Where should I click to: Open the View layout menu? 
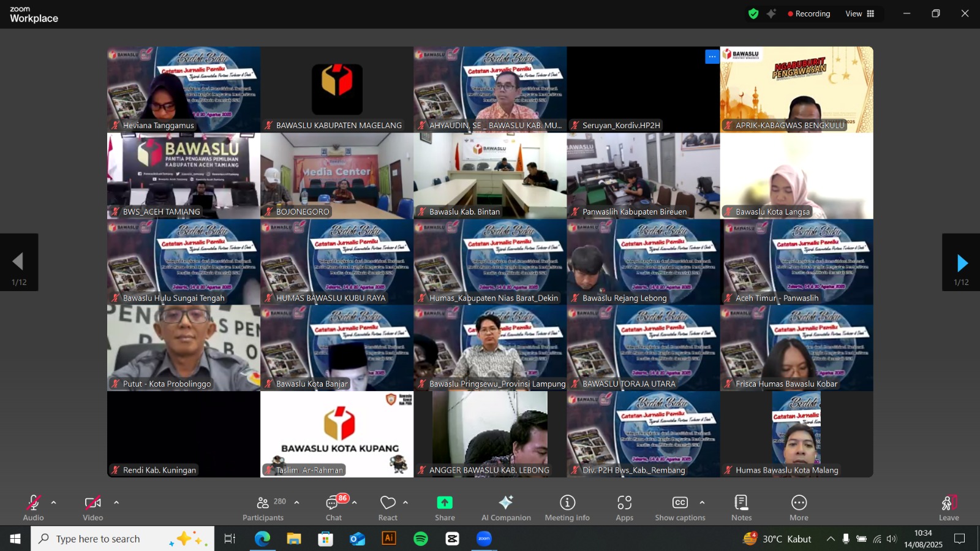coord(860,13)
